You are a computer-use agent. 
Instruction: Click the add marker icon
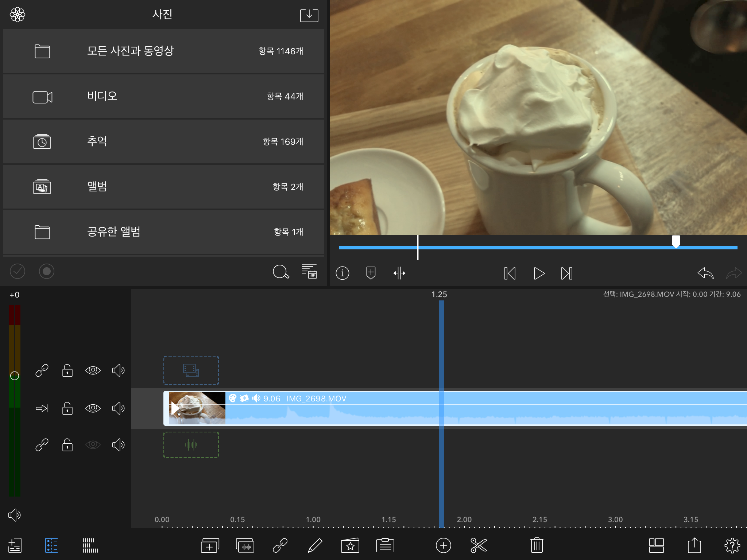[x=371, y=273]
